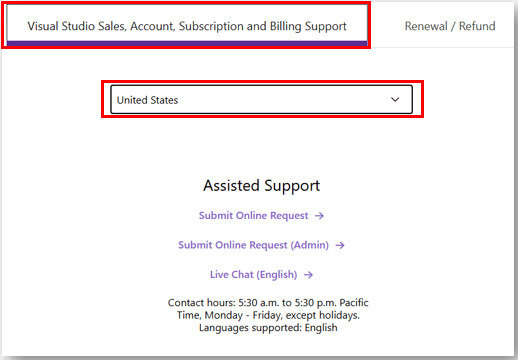Image resolution: width=518 pixels, height=360 pixels.
Task: Click the Languages supported: English text
Action: [268, 328]
